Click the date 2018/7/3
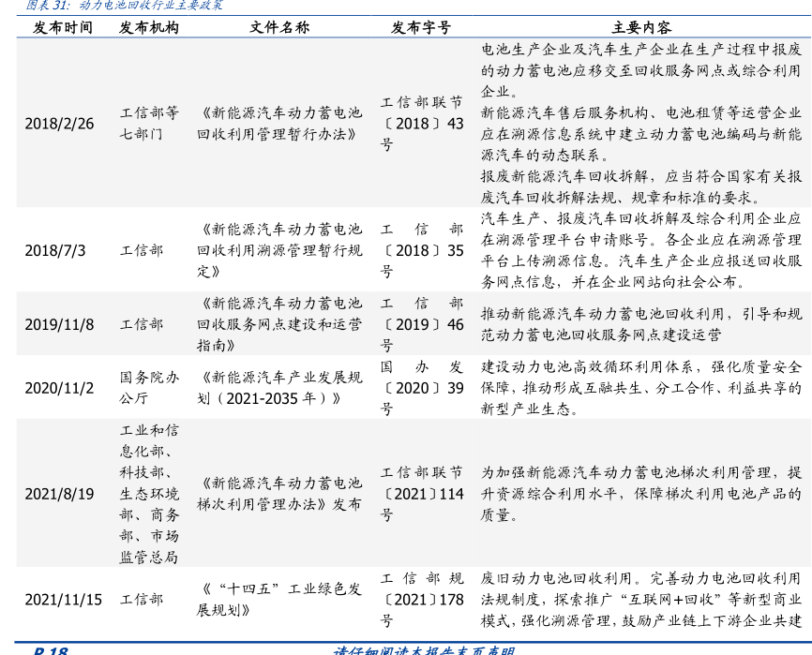This screenshot has width=812, height=655. coord(55,251)
